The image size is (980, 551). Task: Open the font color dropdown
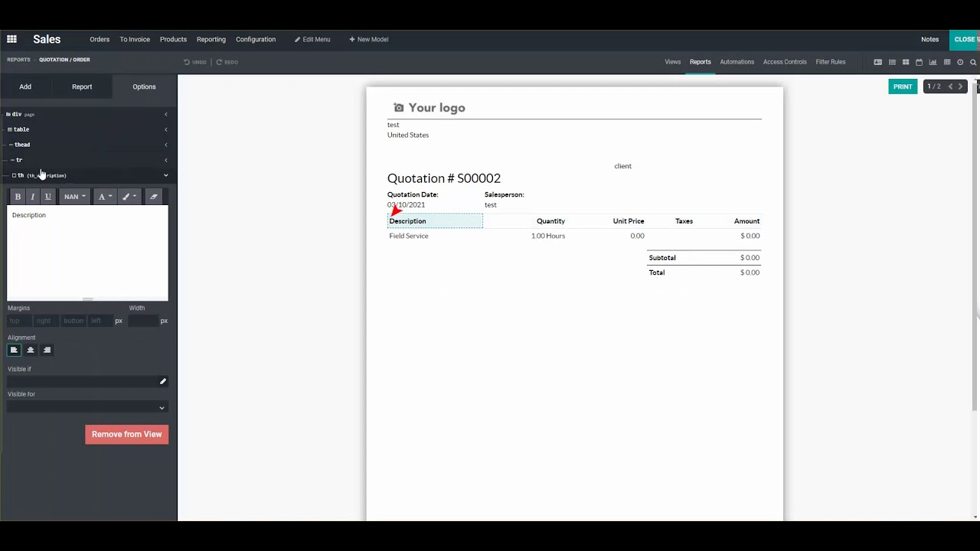104,197
